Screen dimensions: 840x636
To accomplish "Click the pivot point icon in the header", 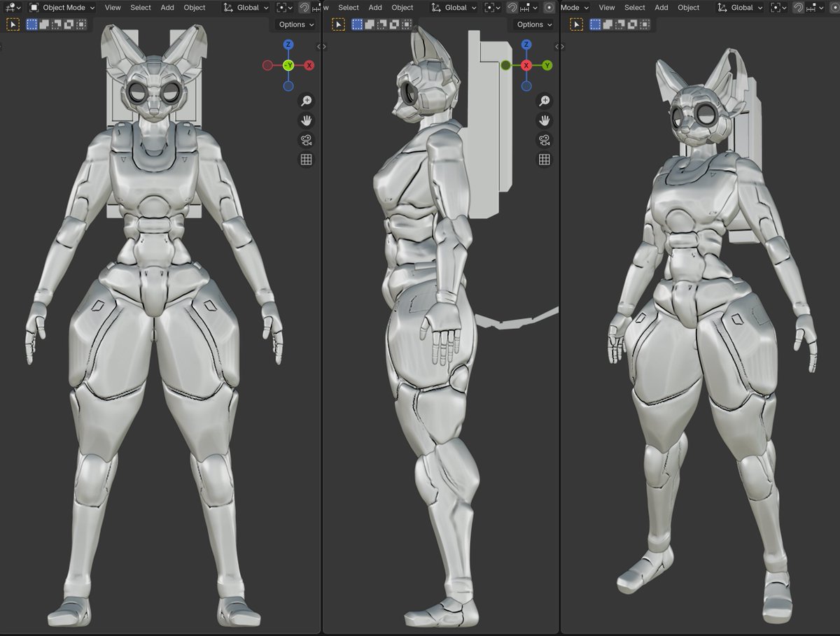I will [283, 8].
